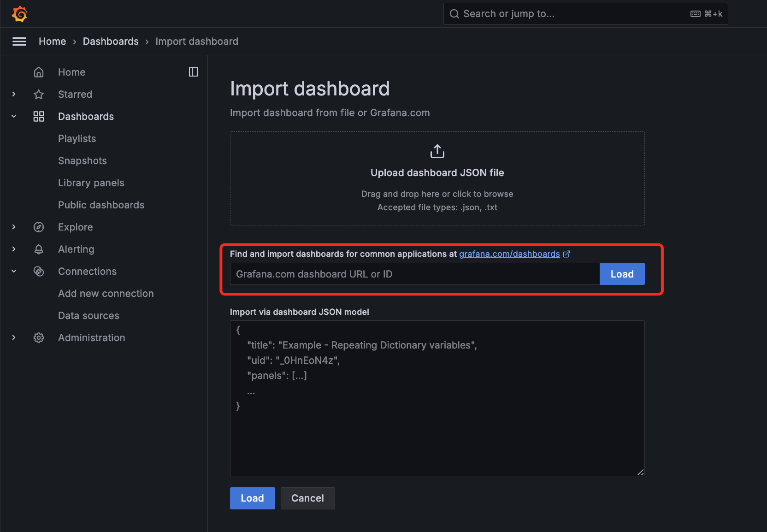Open the grafana.com/dashboards link
This screenshot has height=532, width=767.
tap(509, 254)
